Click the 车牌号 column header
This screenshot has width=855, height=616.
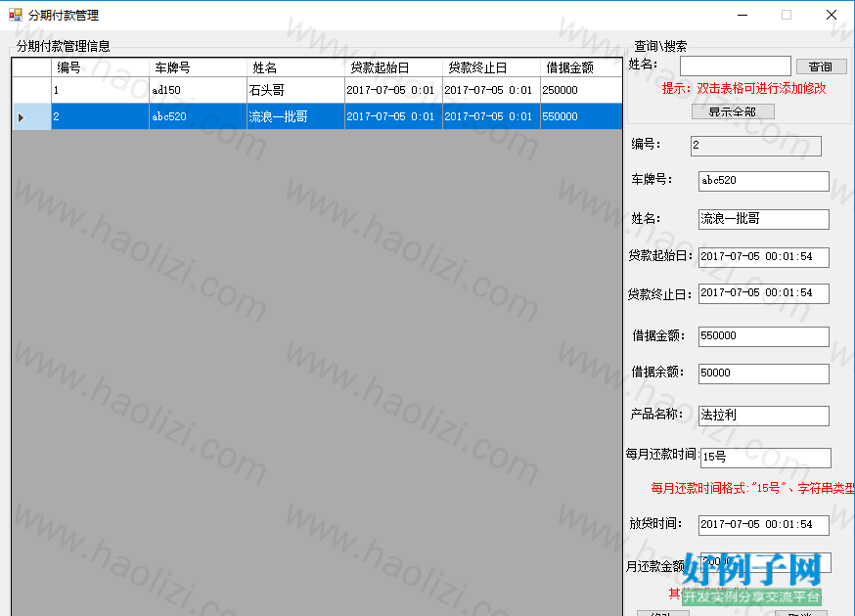198,67
